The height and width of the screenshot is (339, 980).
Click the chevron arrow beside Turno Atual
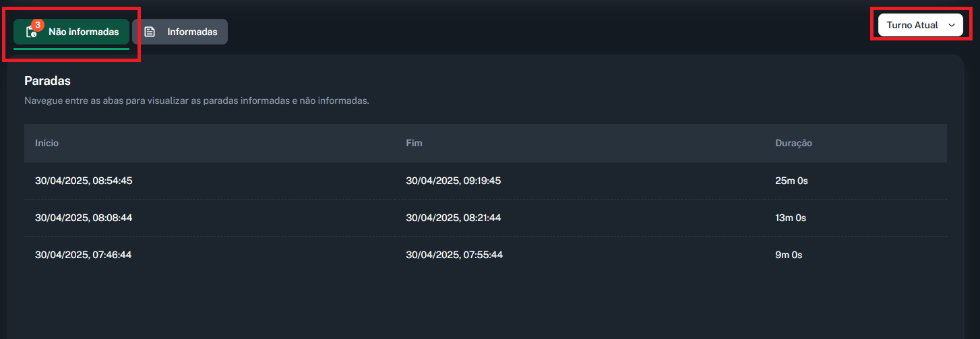pyautogui.click(x=952, y=25)
